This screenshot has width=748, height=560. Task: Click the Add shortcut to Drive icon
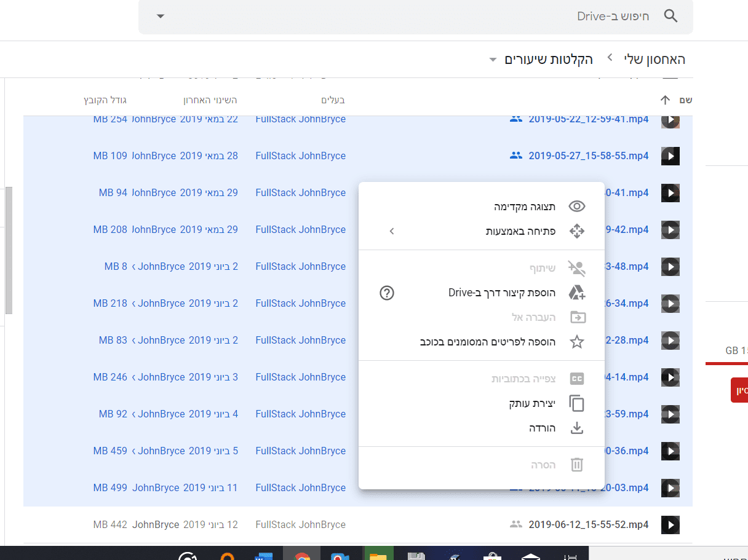[577, 293]
